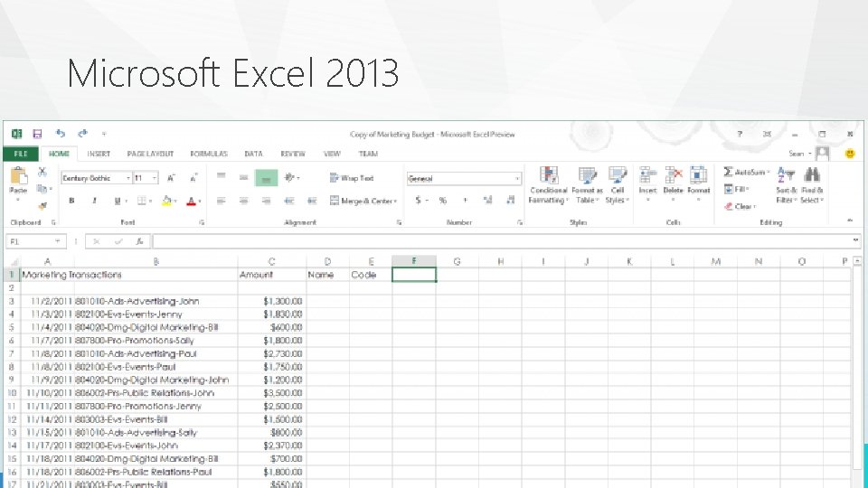The height and width of the screenshot is (488, 868).
Task: Open the Fill dropdown
Action: tap(737, 189)
